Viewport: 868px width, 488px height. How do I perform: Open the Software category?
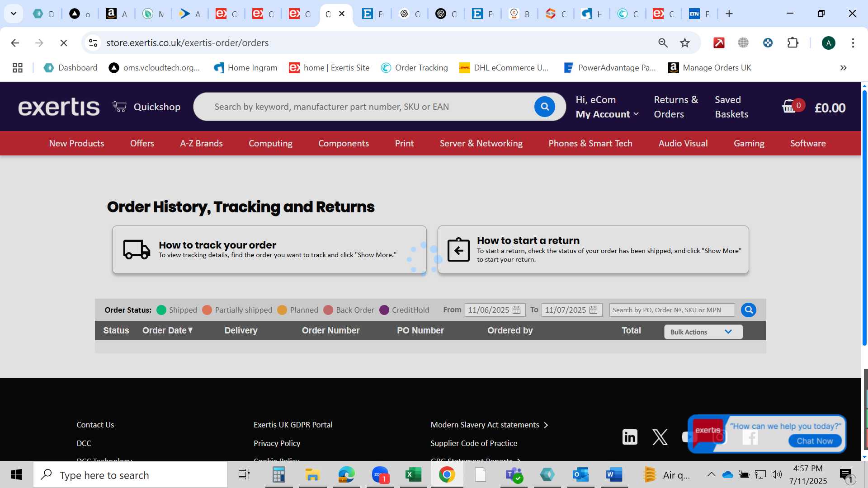808,143
